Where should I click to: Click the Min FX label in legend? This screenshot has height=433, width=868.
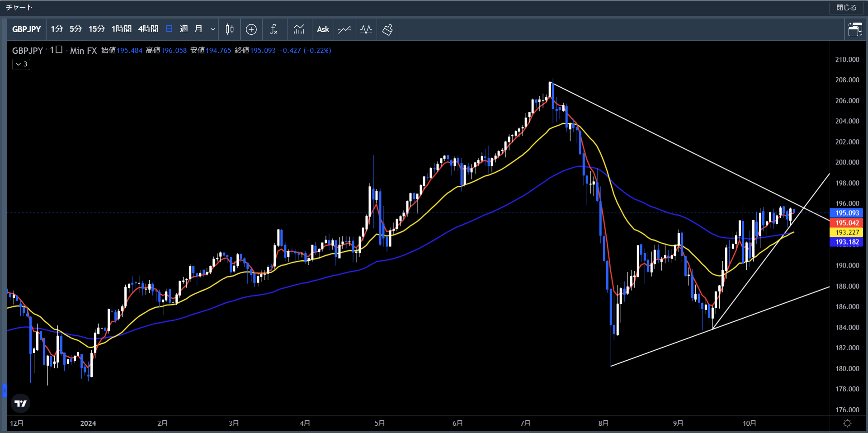coord(84,51)
